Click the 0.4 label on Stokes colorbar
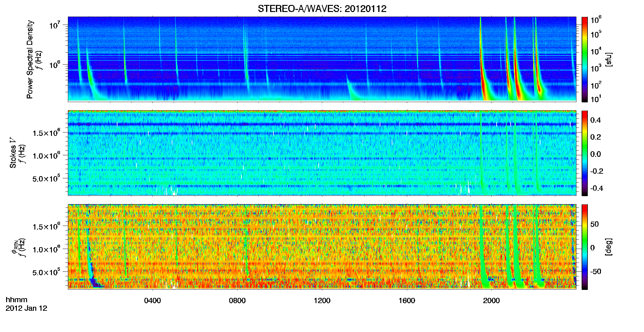 [x=595, y=120]
